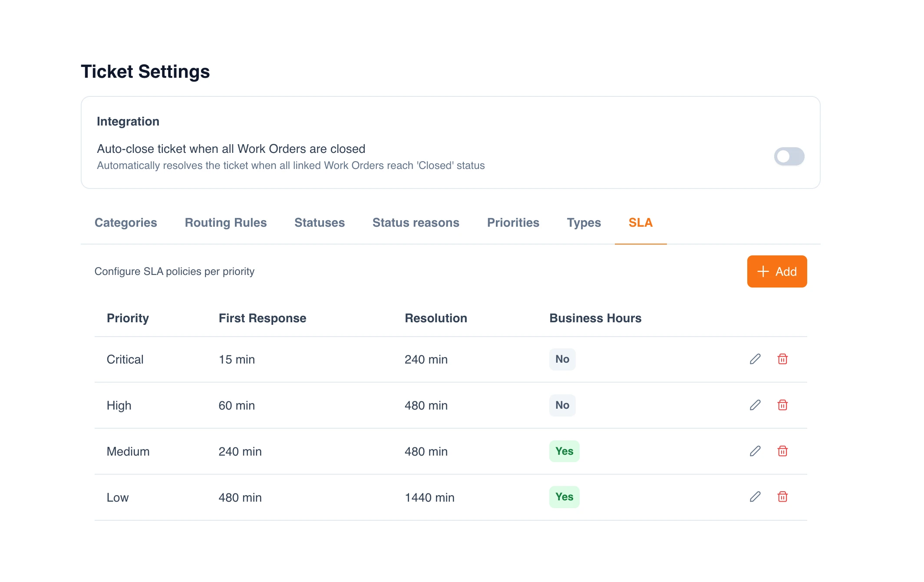Viewport: 924px width, 582px height.
Task: Edit the Low priority SLA policy
Action: 755,497
